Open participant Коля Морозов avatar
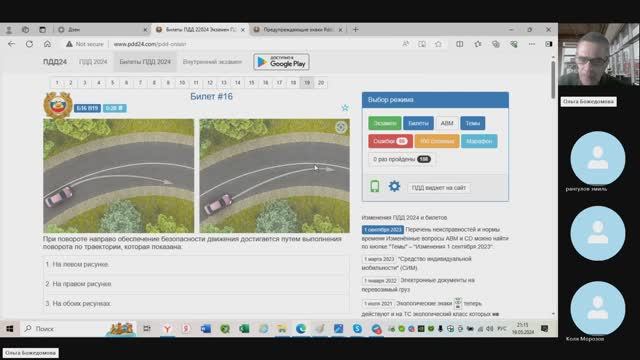Screen dimensions: 640x360 click(x=598, y=308)
